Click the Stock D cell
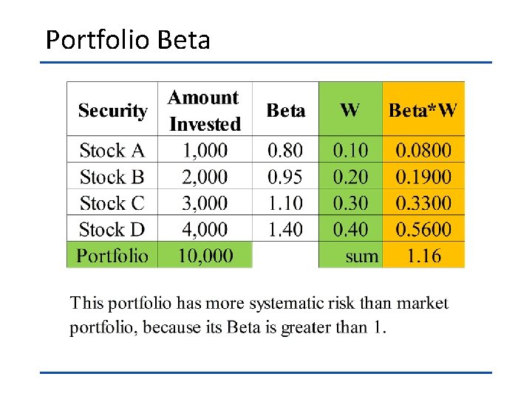This screenshot has width=532, height=399. click(112, 228)
